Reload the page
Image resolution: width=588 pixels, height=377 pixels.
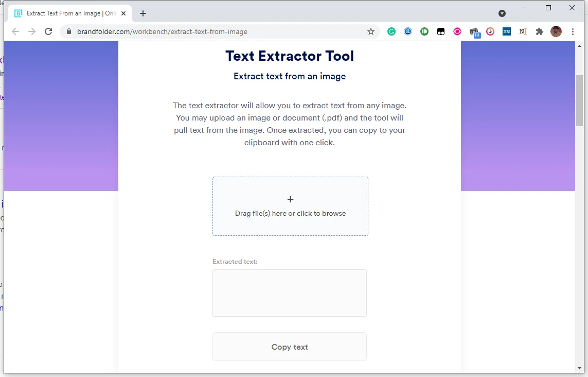coord(48,31)
